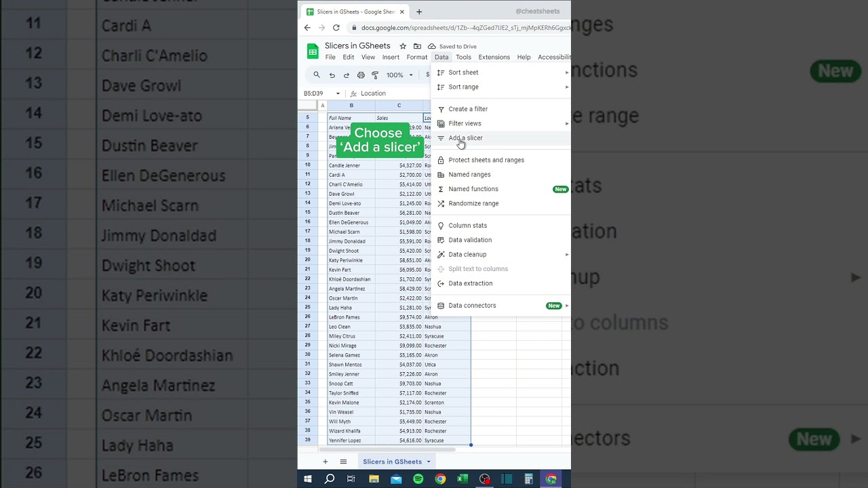
Task: Open the Tools menu
Action: (x=463, y=58)
